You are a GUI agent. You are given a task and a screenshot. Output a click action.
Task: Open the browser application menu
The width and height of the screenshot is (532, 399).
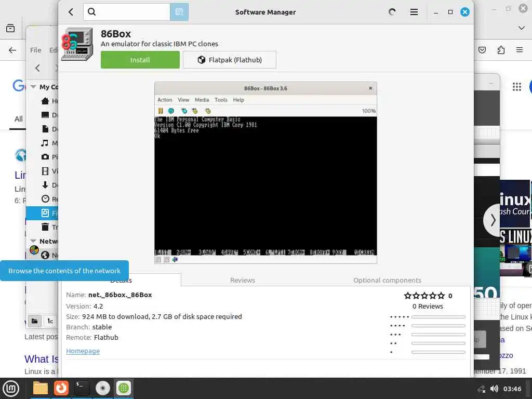point(520,50)
